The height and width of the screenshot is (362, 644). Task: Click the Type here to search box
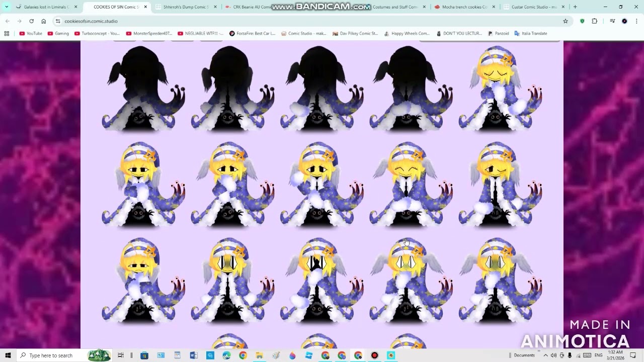pos(64,355)
